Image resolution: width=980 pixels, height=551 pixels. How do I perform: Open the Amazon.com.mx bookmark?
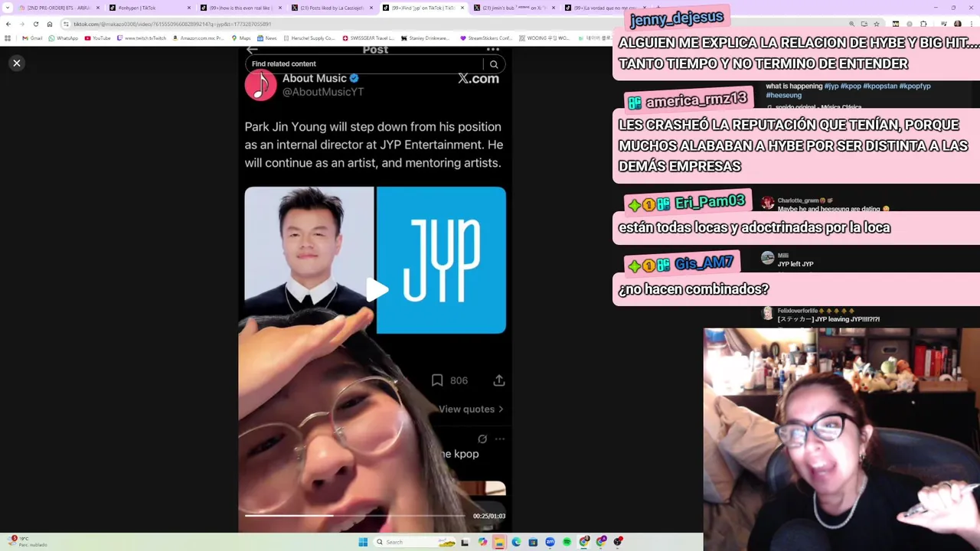pyautogui.click(x=198, y=38)
